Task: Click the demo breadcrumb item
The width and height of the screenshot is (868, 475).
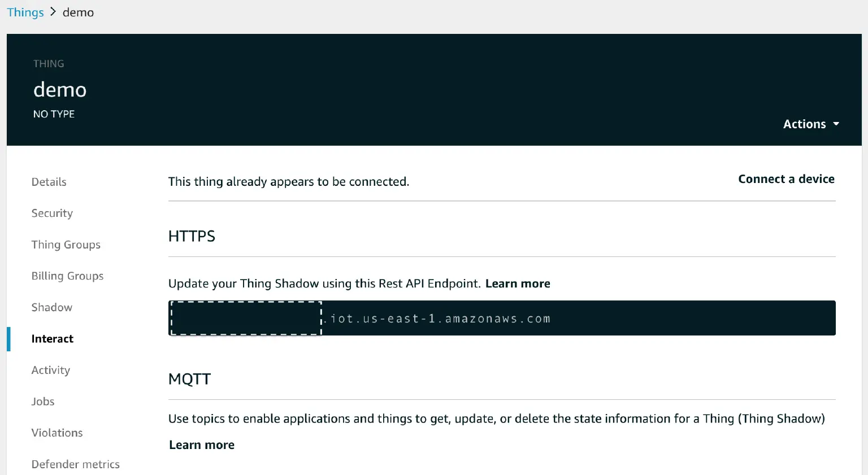Action: pyautogui.click(x=78, y=12)
